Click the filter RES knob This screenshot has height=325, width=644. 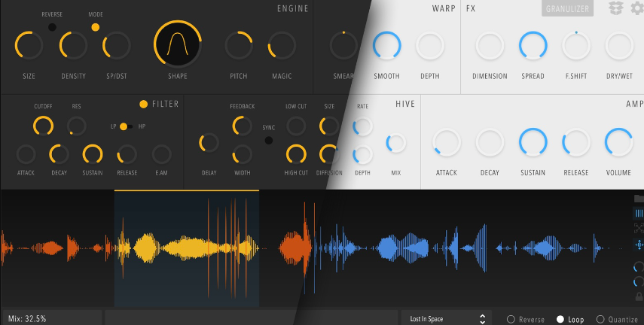pyautogui.click(x=76, y=126)
